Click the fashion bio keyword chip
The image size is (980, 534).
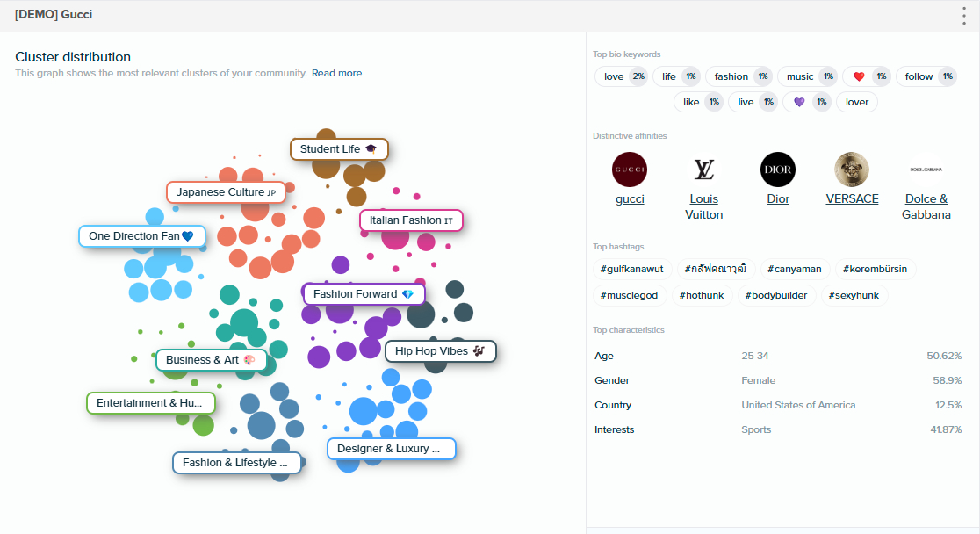[739, 76]
